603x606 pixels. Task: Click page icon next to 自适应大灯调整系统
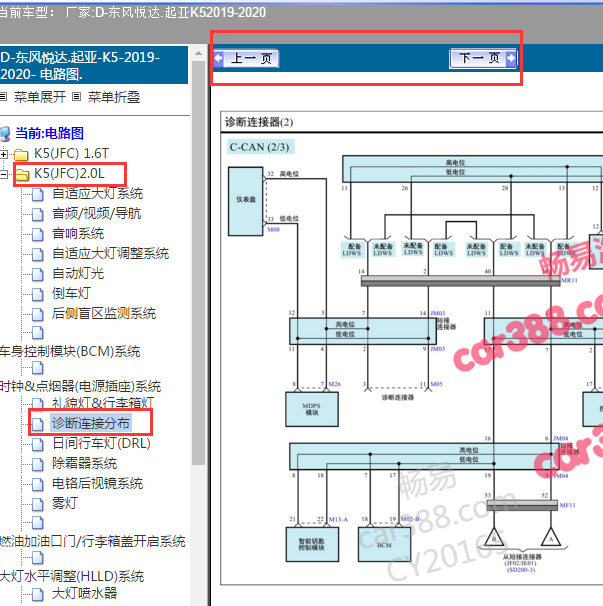37,254
